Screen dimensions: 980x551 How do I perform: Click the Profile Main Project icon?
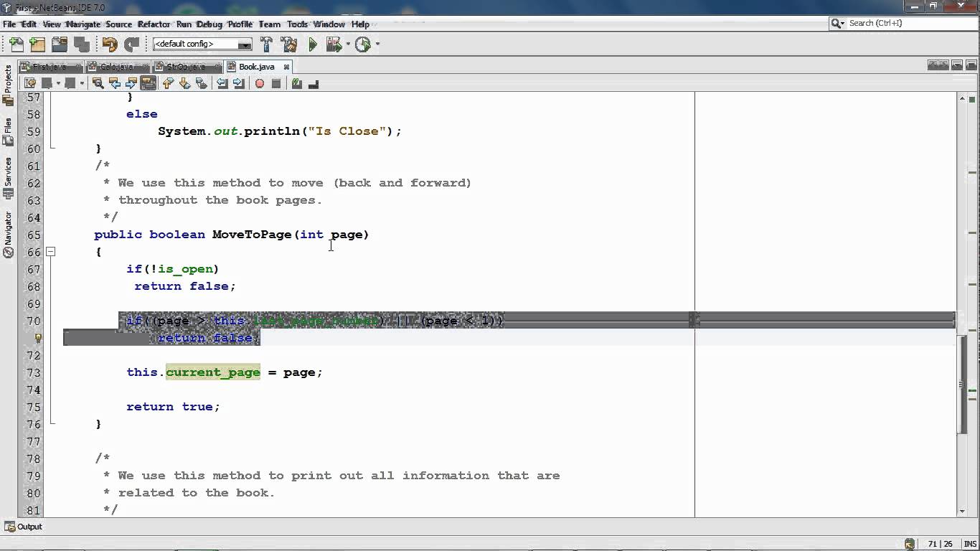pyautogui.click(x=363, y=44)
